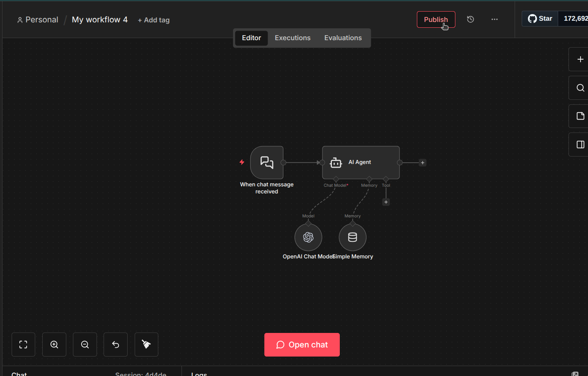Click the undo arrow icon
Image resolution: width=588 pixels, height=376 pixels.
(115, 345)
